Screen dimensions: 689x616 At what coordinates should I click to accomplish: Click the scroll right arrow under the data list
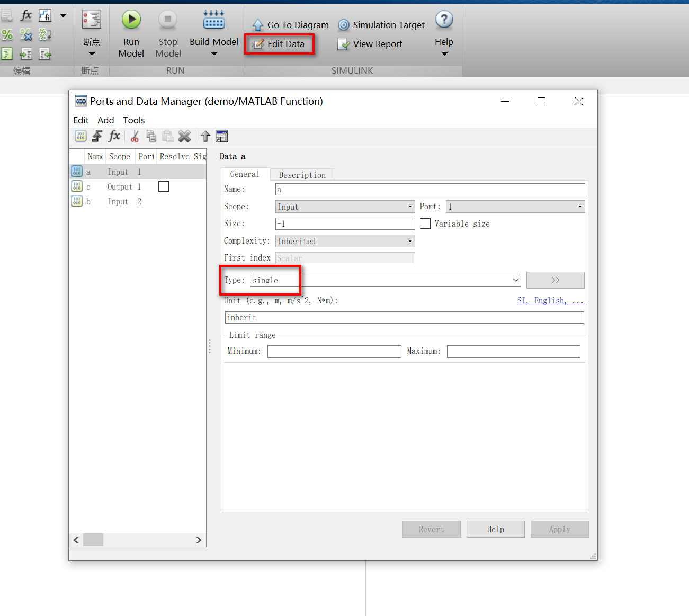tap(199, 540)
